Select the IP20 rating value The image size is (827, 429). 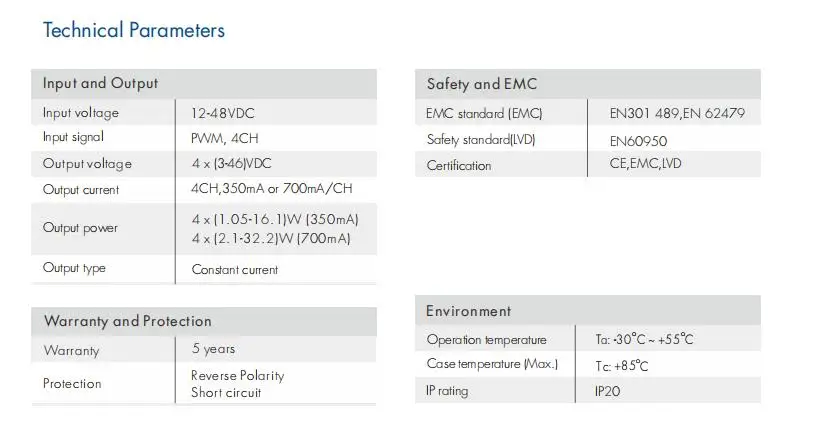(x=608, y=392)
